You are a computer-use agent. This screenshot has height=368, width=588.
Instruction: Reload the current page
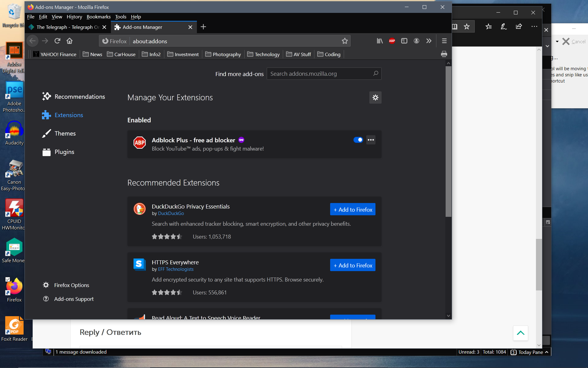[57, 41]
